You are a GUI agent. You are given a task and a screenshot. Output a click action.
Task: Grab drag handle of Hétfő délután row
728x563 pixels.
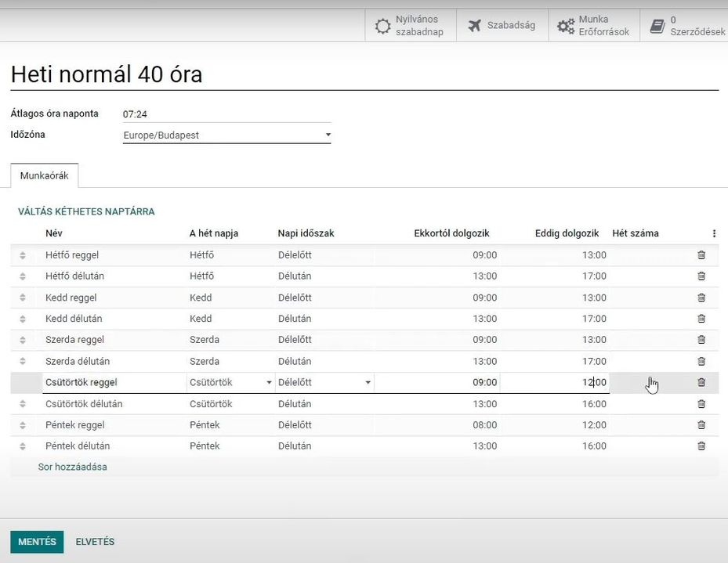click(x=23, y=276)
